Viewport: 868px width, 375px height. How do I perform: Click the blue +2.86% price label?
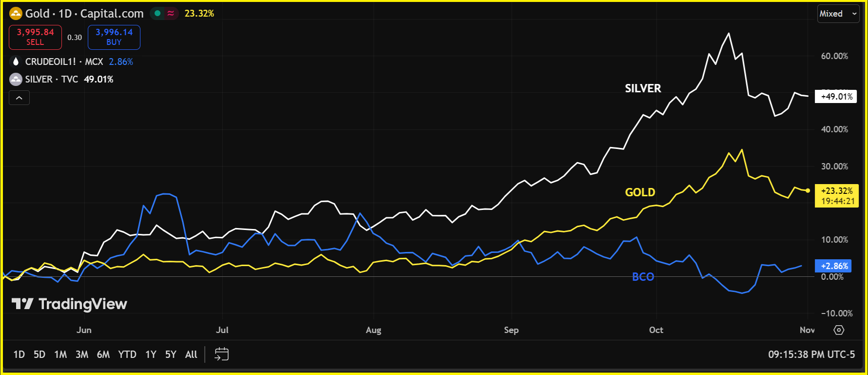click(833, 266)
